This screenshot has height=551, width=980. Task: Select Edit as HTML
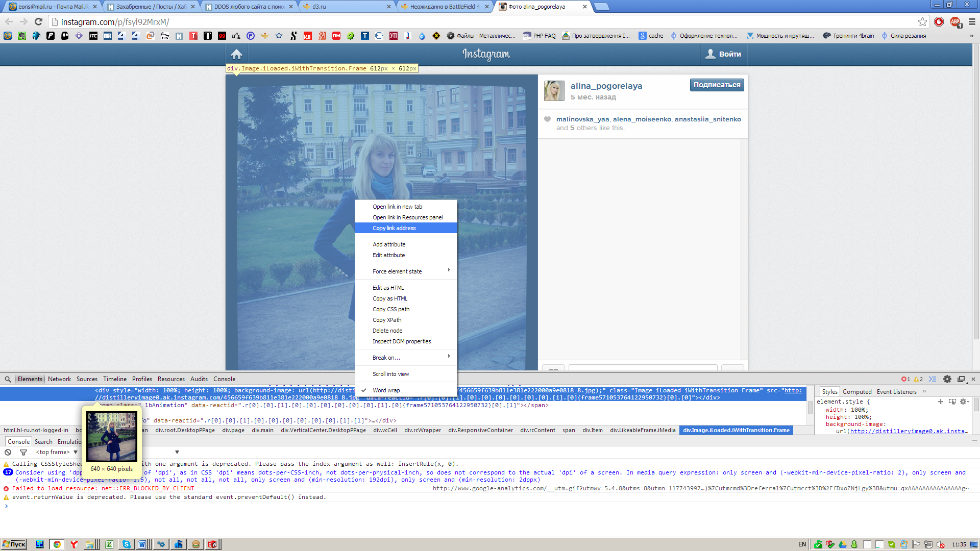tap(406, 288)
